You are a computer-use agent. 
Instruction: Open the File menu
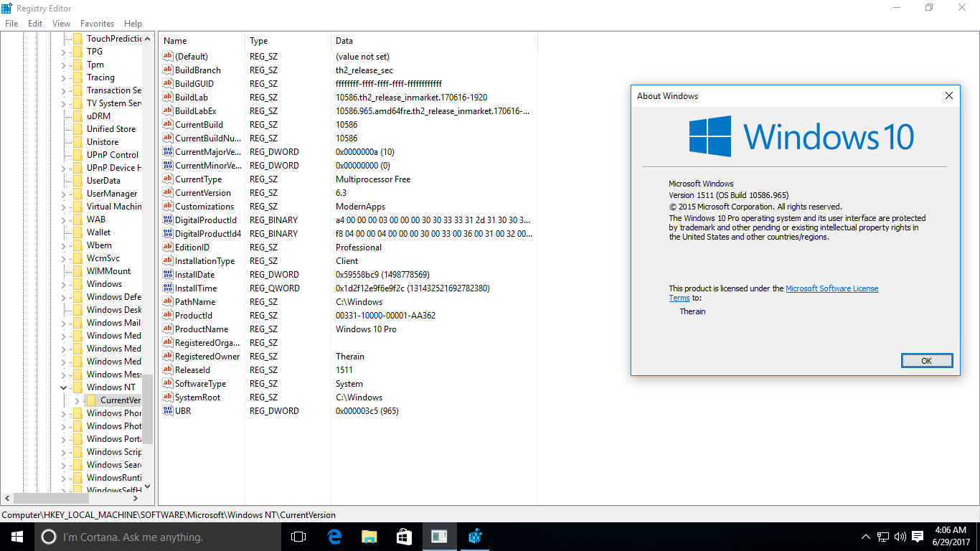(11, 24)
